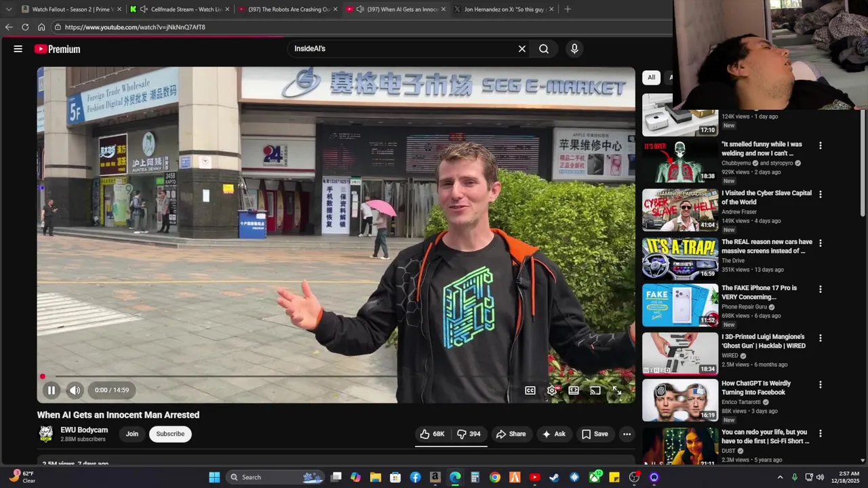Start voice search with the microphone

(574, 49)
